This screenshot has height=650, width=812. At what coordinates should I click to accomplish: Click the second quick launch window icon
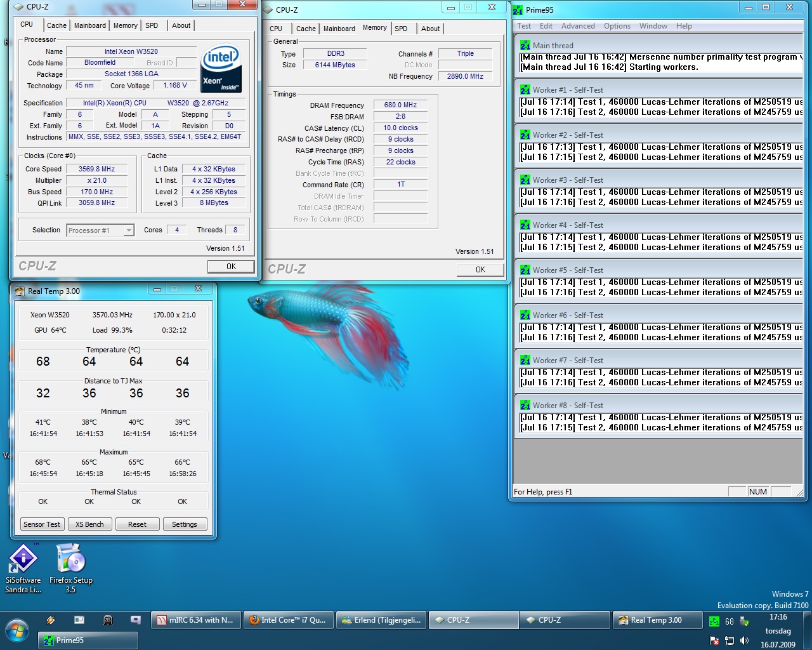click(79, 620)
